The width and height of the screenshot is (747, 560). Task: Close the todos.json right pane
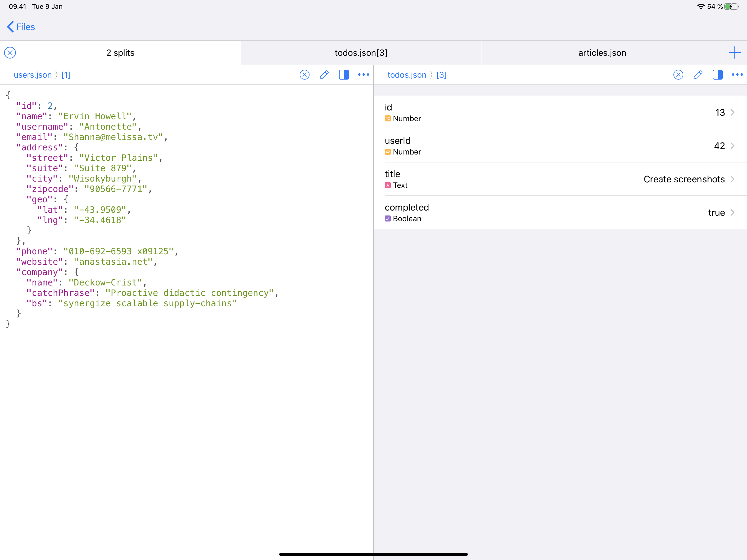pyautogui.click(x=678, y=75)
